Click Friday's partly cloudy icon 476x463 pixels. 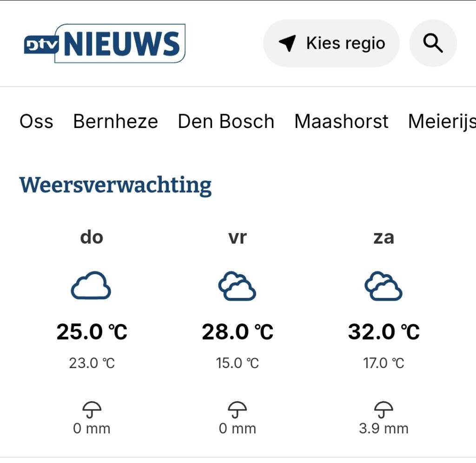[237, 287]
